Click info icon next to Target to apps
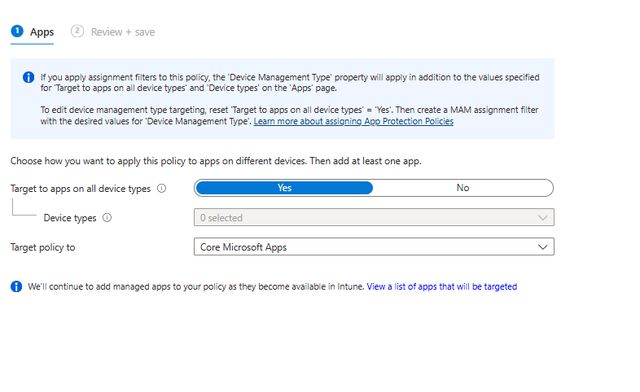Viewport: 640px width, 392px height. (x=162, y=188)
